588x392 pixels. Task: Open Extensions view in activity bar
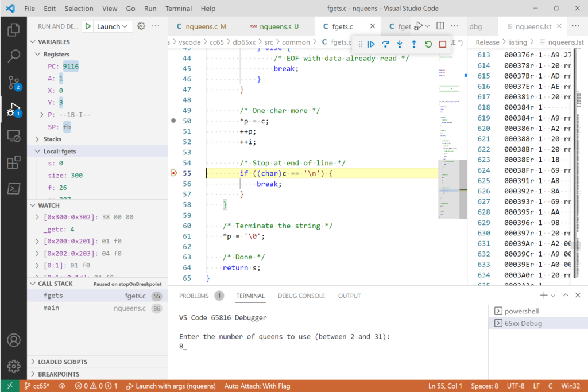point(14,162)
